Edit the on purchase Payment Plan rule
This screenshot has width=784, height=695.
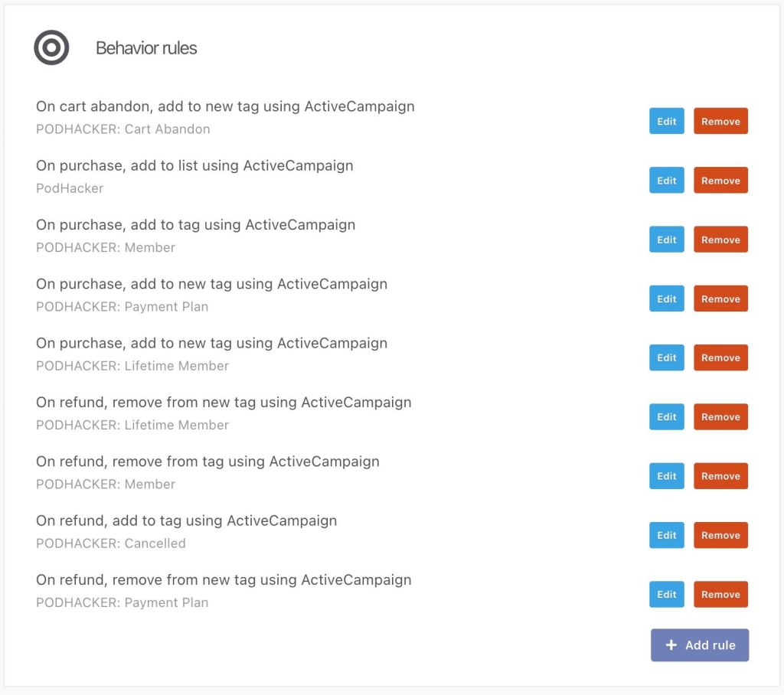(666, 299)
